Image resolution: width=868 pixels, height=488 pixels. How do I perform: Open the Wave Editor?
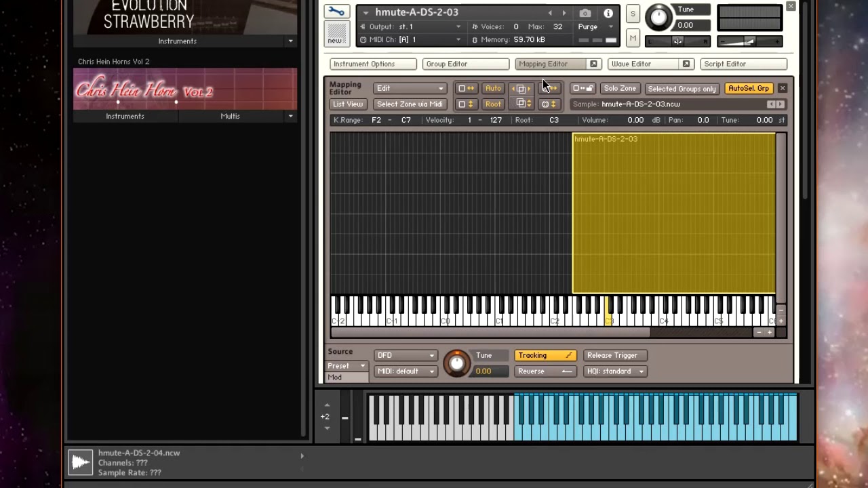(644, 64)
